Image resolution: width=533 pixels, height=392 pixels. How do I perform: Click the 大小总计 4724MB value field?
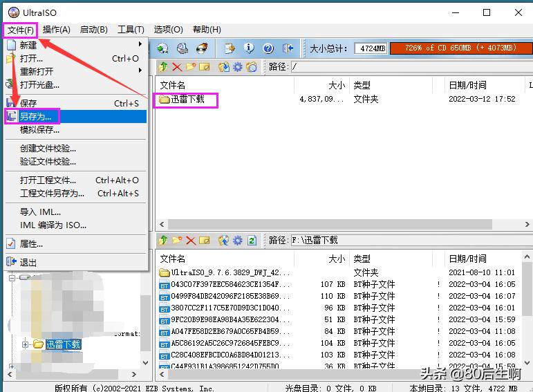coord(371,48)
